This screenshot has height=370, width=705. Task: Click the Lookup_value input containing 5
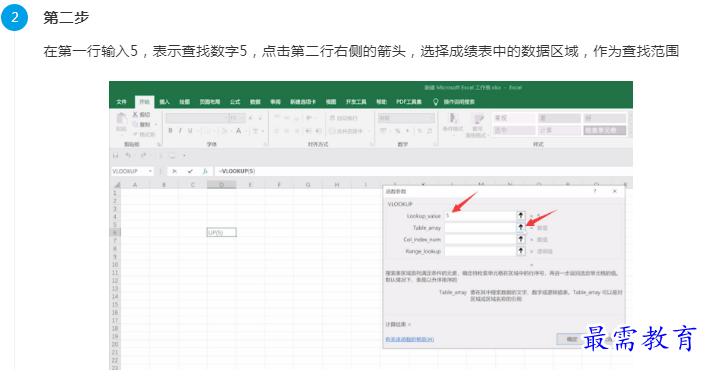(480, 216)
